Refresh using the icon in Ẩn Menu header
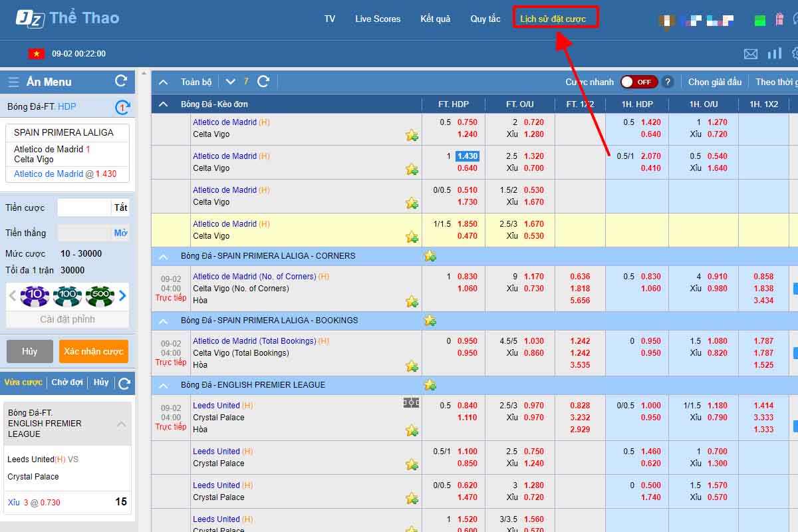 (x=121, y=81)
